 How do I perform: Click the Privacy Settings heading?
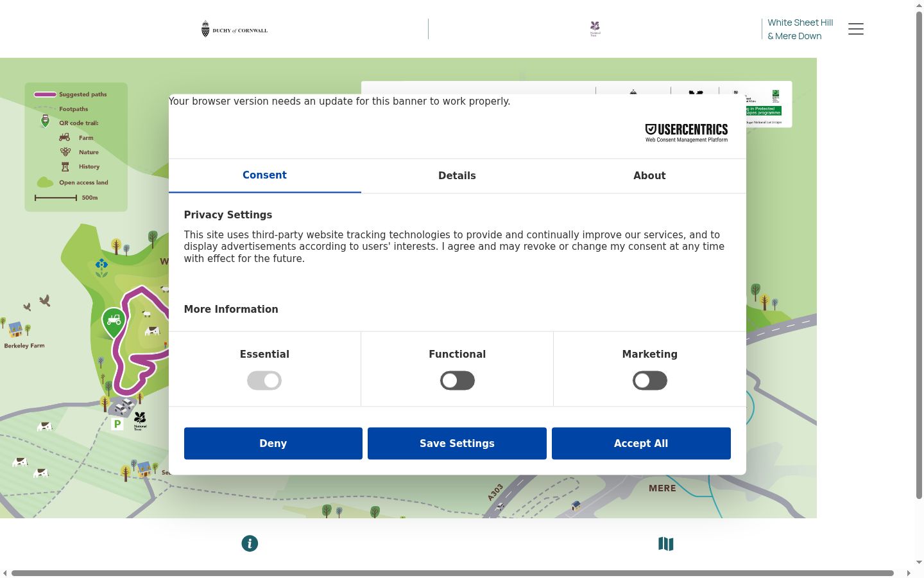(x=228, y=215)
